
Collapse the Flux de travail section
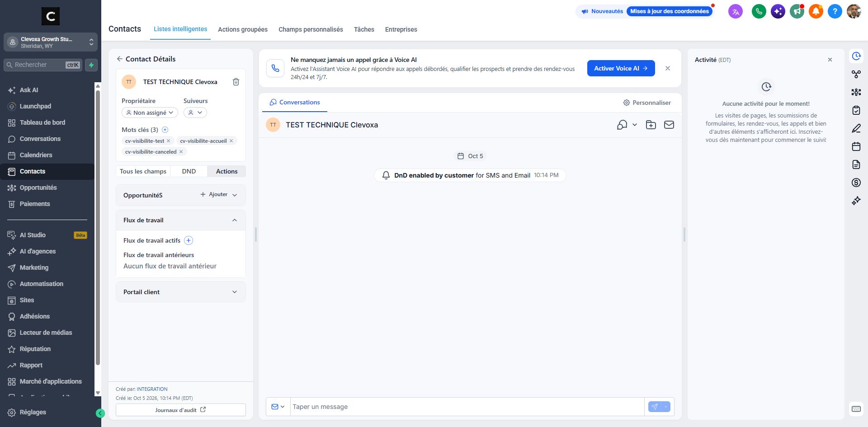[x=235, y=220]
